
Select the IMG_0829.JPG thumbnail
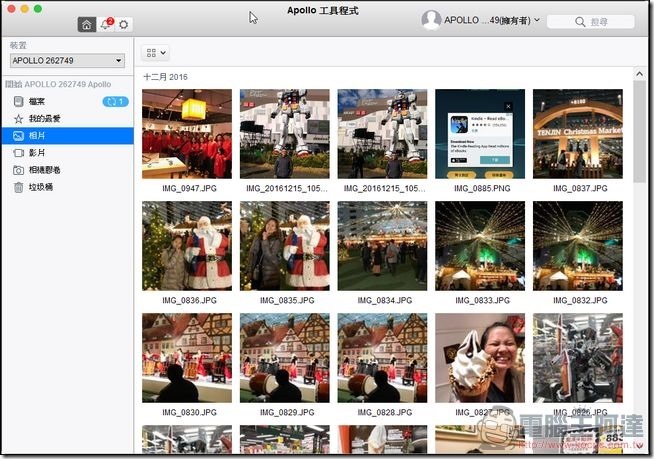pyautogui.click(x=284, y=358)
